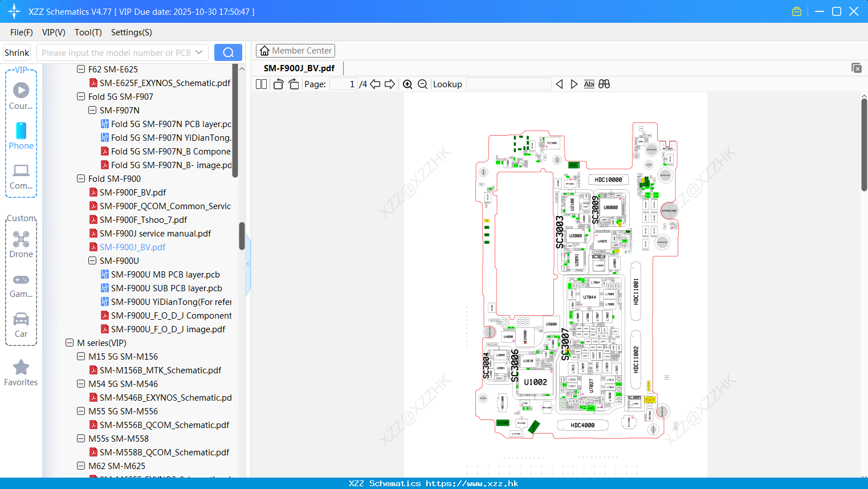Open SM-F900J service manual.pdf

tap(155, 233)
